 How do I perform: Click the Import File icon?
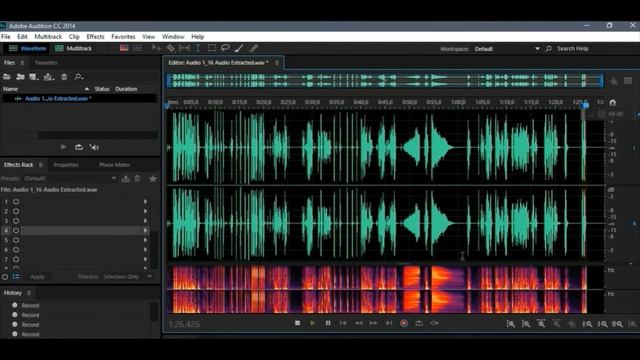click(x=20, y=76)
